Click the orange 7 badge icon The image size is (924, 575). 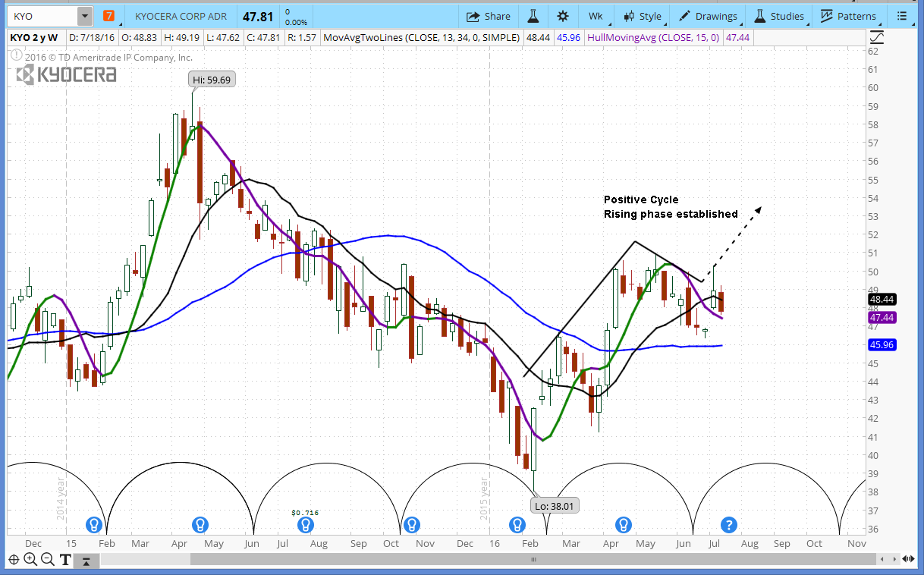click(x=109, y=16)
